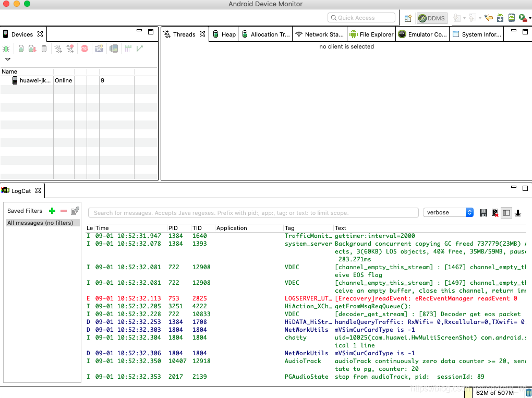
Task: Toggle Scroll Lock down-arrow icon in LogCat
Action: coord(518,213)
